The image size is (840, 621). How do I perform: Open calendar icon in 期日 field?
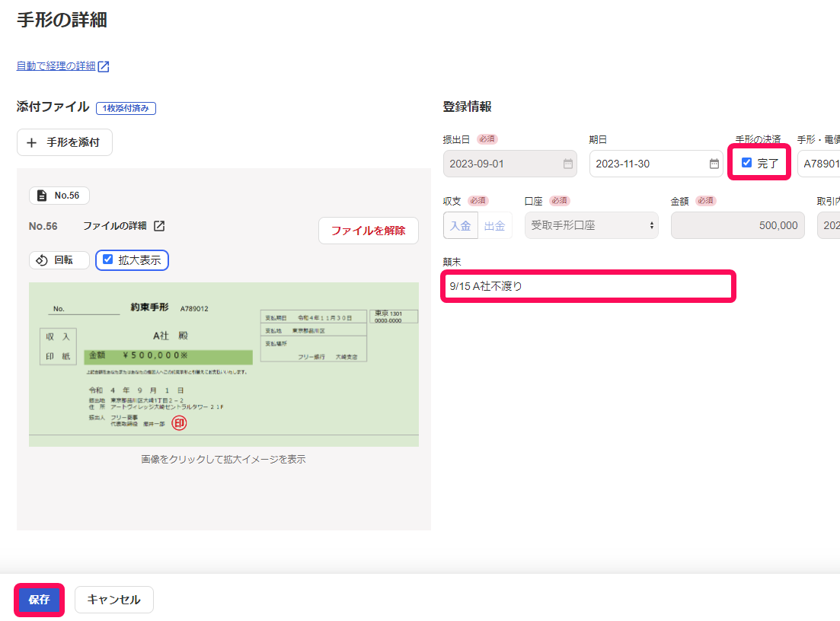(x=714, y=164)
